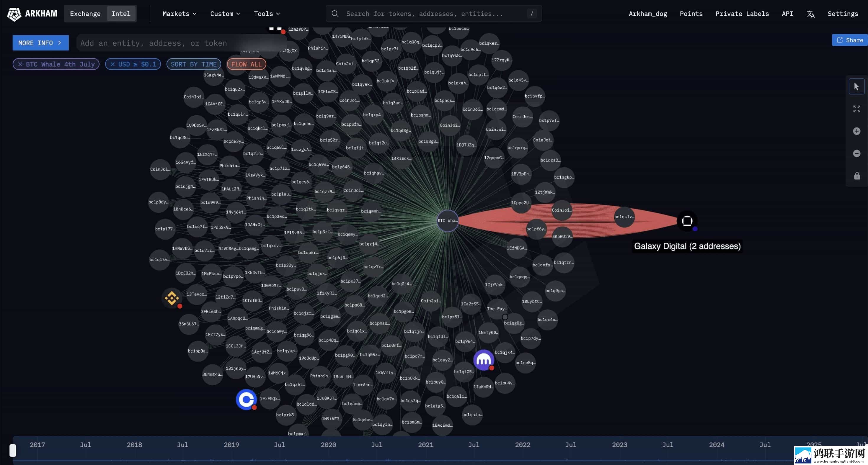Select the 1ErEGQx... node

click(270, 399)
